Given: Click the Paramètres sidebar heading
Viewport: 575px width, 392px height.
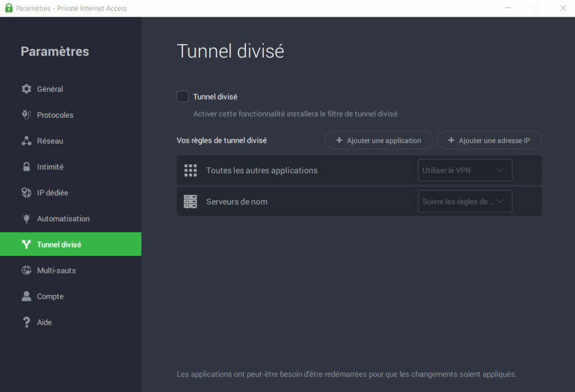Looking at the screenshot, I should 55,51.
